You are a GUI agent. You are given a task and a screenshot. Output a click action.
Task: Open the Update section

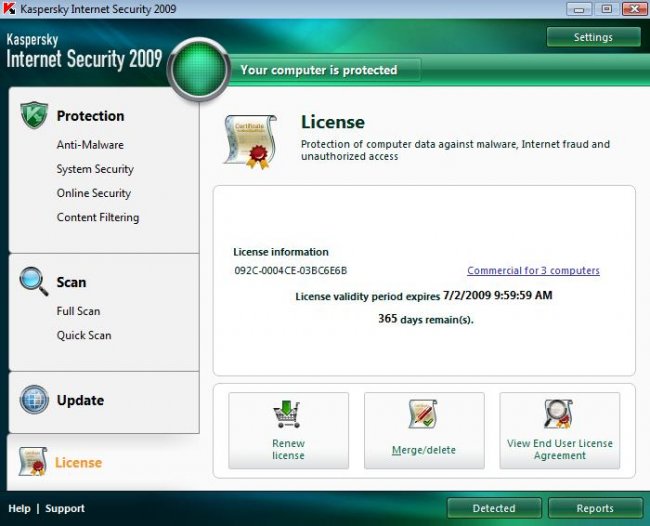tap(80, 400)
